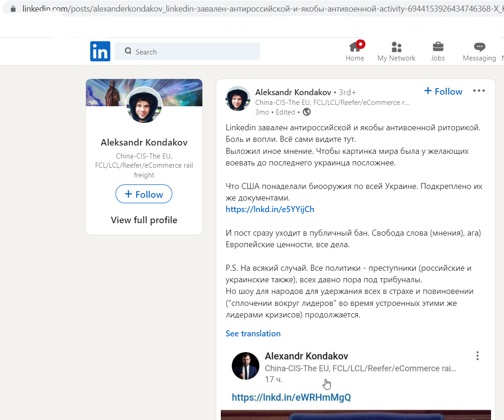
Task: Click the '17 ч.' shared post timestamp
Action: pyautogui.click(x=273, y=379)
